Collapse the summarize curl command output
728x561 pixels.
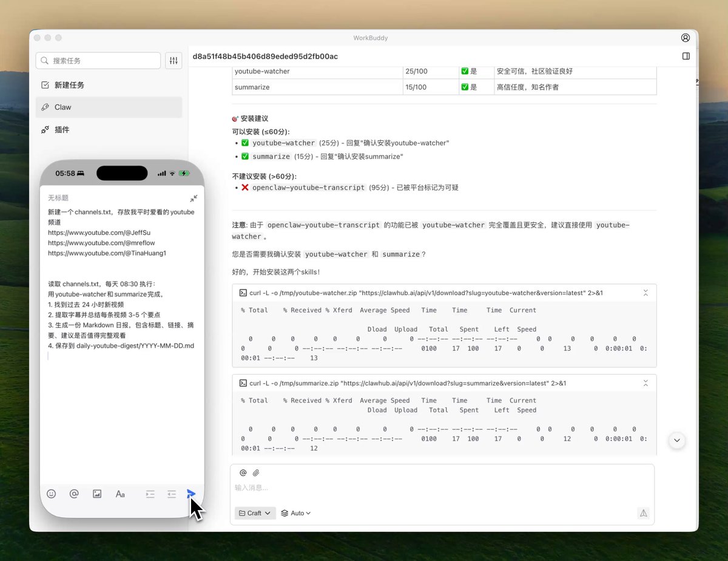[x=645, y=383]
